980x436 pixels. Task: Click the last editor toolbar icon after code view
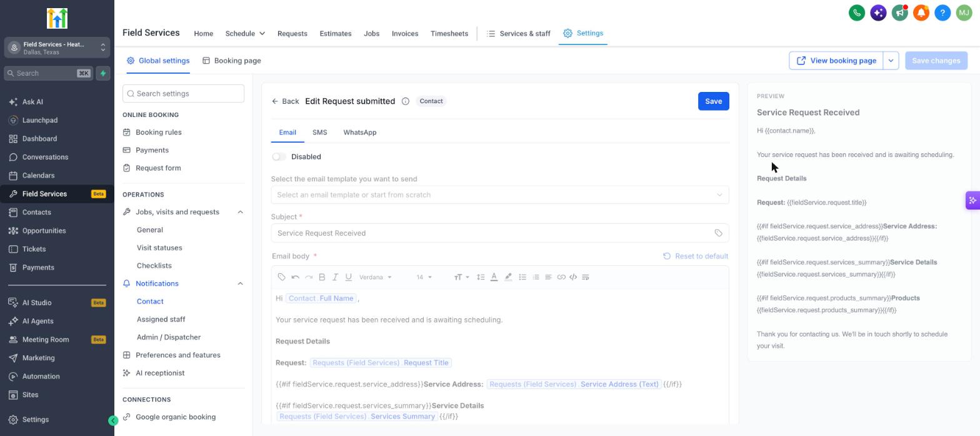pyautogui.click(x=586, y=277)
